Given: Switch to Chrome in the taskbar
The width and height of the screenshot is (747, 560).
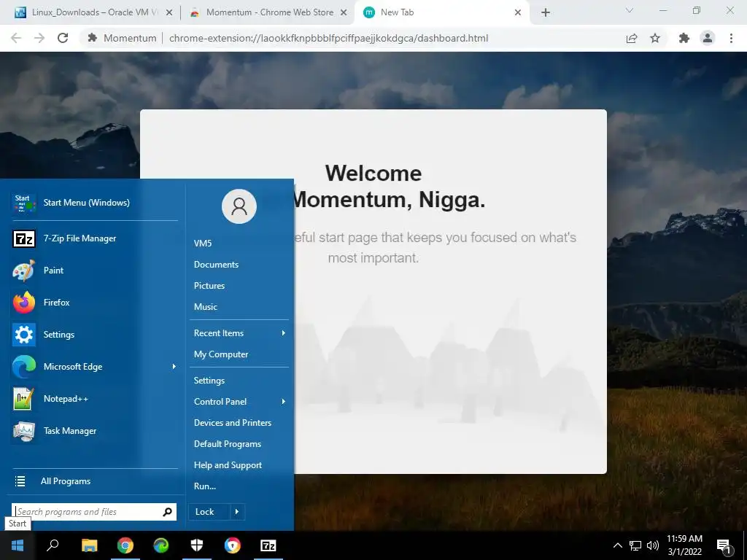Looking at the screenshot, I should tap(125, 545).
